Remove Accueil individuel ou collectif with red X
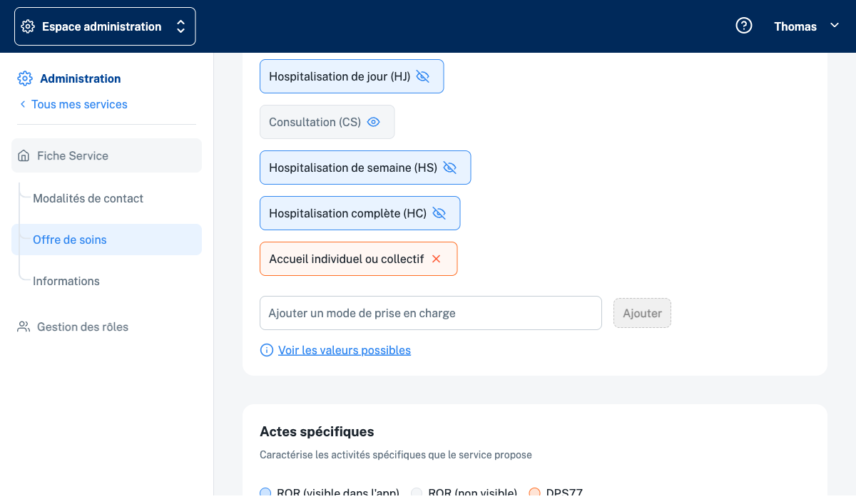The image size is (856, 504). 437,259
